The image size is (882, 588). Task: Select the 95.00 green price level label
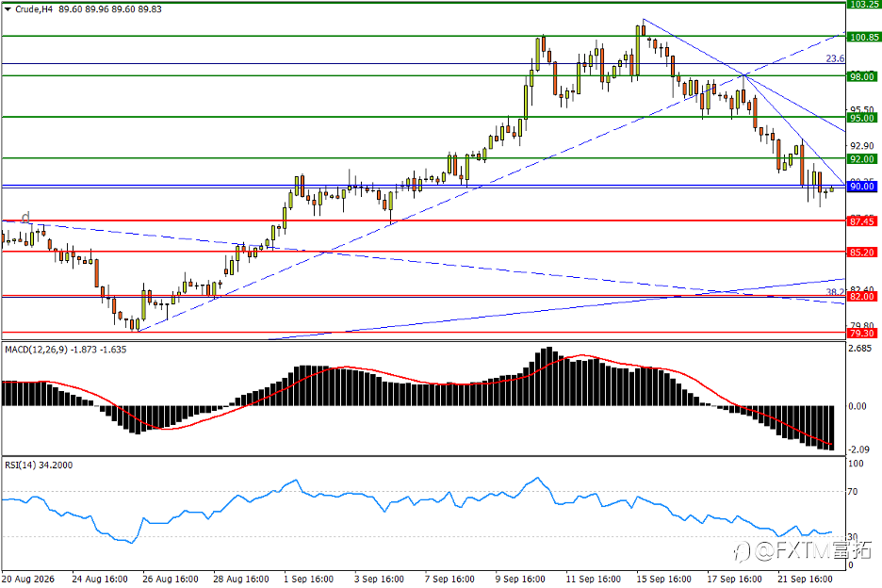(862, 118)
